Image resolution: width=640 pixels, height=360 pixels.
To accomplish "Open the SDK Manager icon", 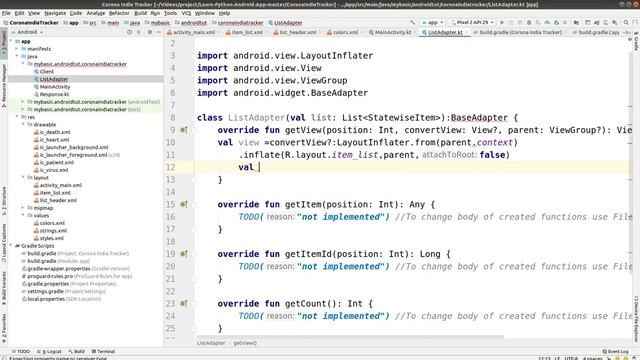I will pyautogui.click(x=615, y=22).
